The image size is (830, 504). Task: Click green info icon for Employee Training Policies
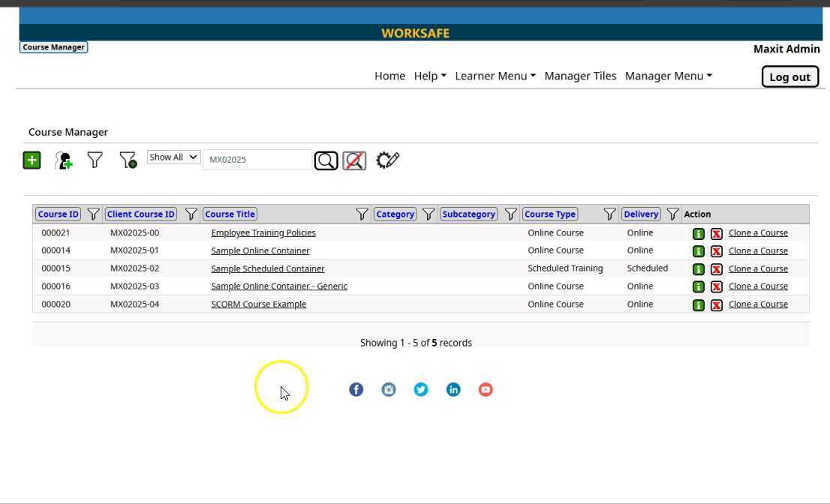pos(698,233)
